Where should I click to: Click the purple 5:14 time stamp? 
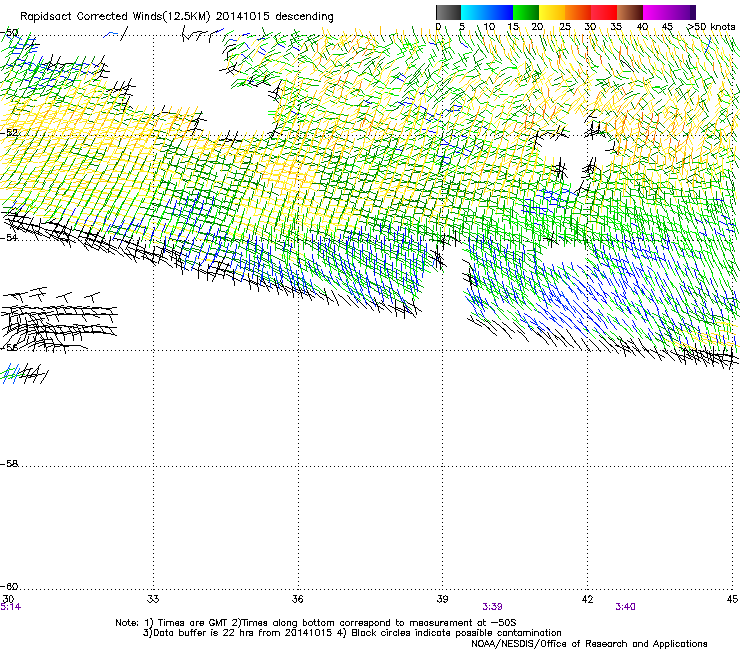tap(10, 607)
